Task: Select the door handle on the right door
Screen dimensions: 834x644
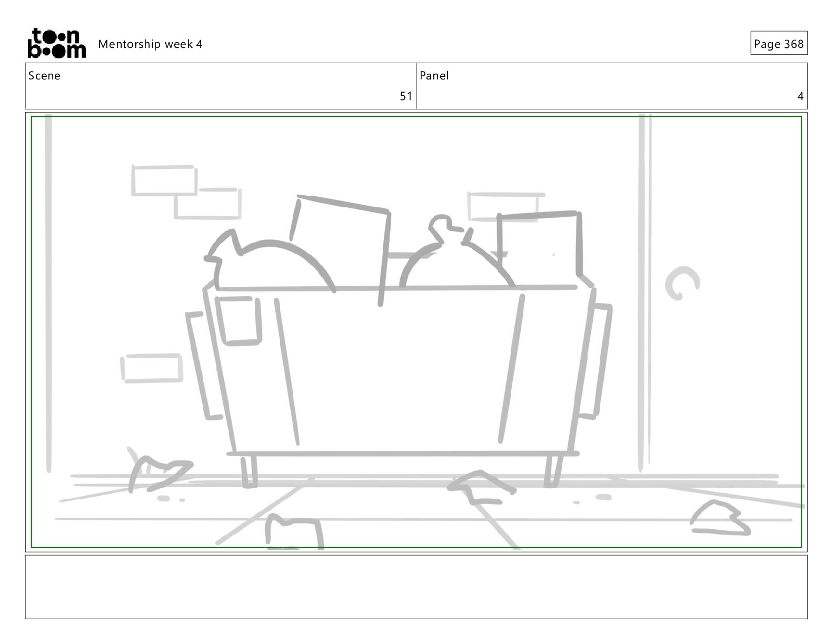Action: pos(682,284)
